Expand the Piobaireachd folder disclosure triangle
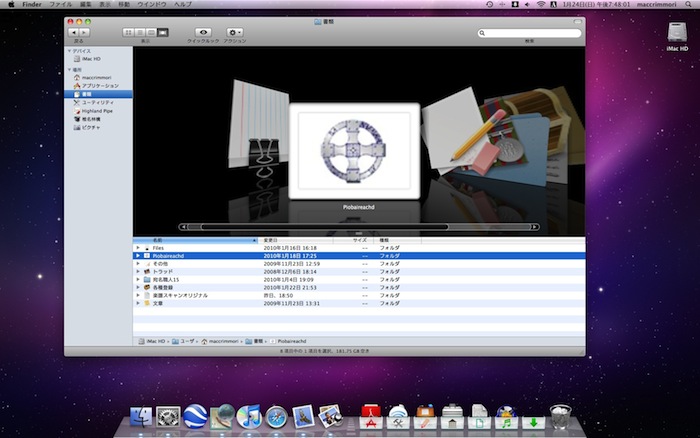700x438 pixels. click(138, 256)
